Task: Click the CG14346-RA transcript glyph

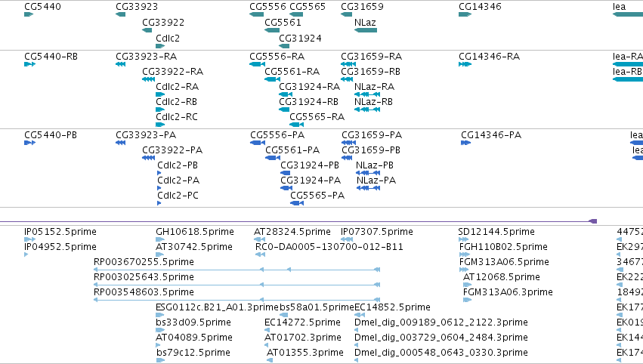Action: [465, 64]
